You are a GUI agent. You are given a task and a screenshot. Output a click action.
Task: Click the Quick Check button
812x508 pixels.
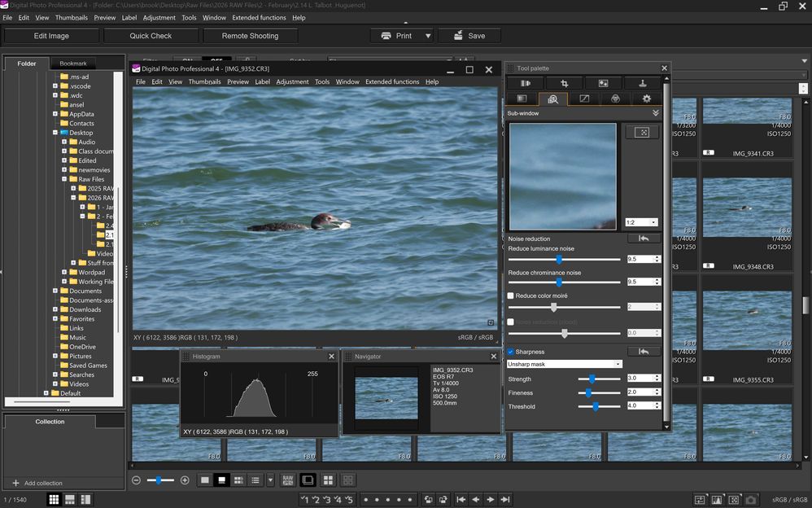point(151,36)
